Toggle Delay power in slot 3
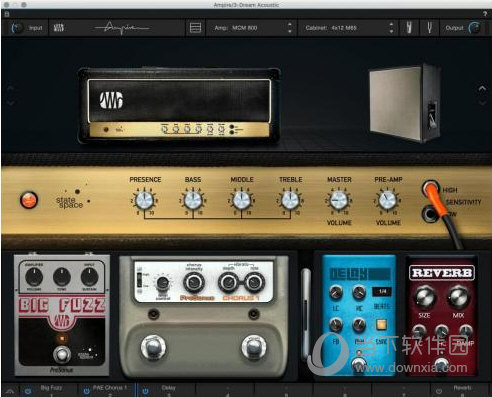Image resolution: width=492 pixels, height=397 pixels. coord(145,391)
